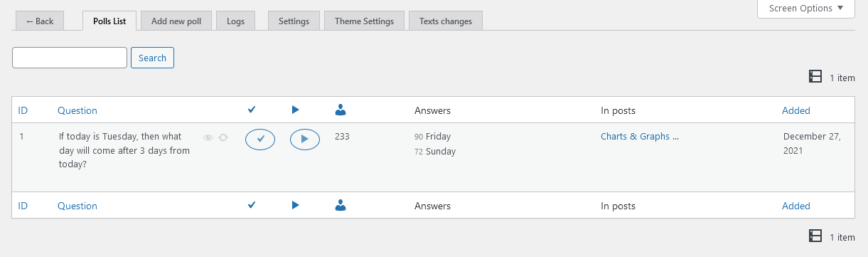The image size is (868, 257).
Task: Toggle the play button for poll 1
Action: [x=305, y=139]
